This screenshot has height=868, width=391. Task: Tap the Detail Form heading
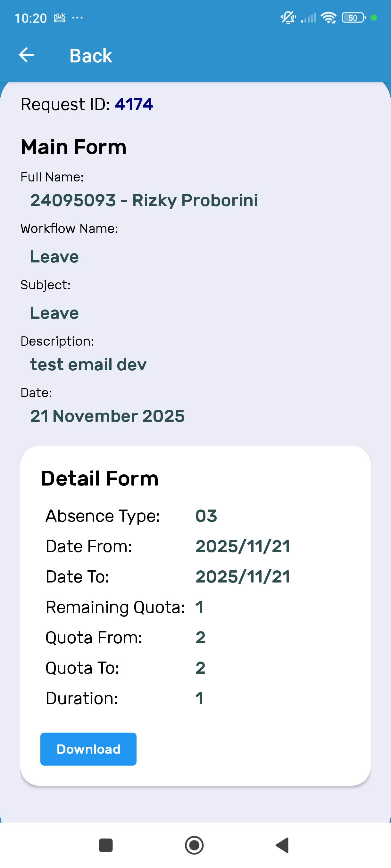click(100, 478)
